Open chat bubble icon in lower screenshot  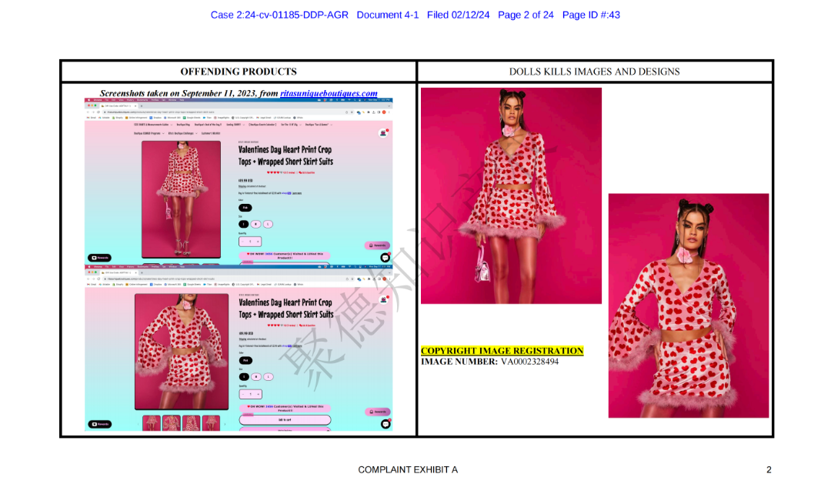[x=385, y=424]
